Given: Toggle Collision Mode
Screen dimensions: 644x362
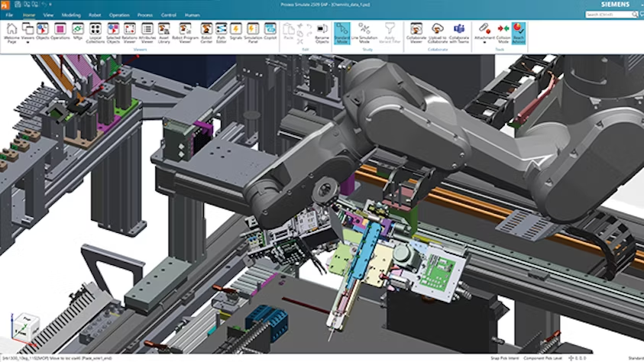Looking at the screenshot, I should pyautogui.click(x=502, y=31).
